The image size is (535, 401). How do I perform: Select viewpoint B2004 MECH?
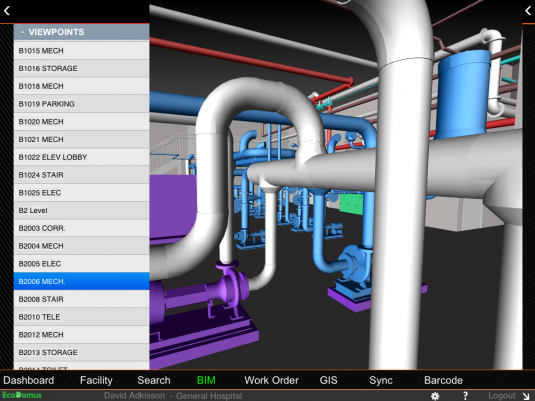tap(82, 246)
